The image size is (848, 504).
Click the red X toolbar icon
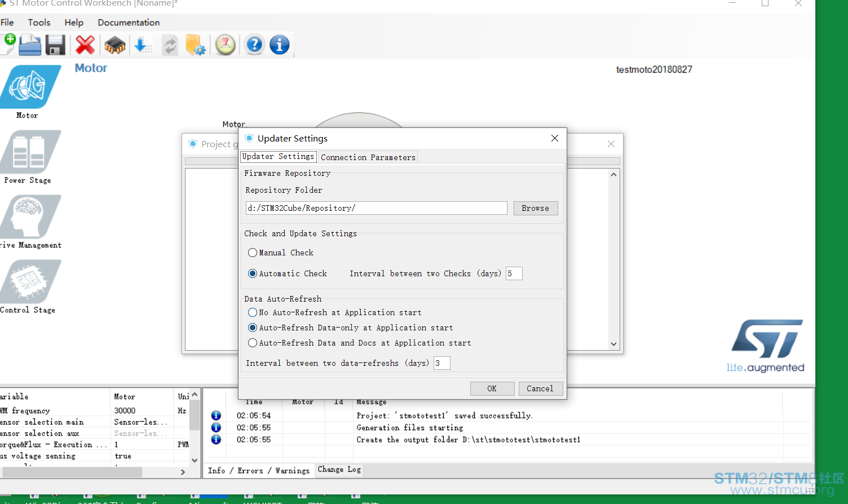(85, 45)
